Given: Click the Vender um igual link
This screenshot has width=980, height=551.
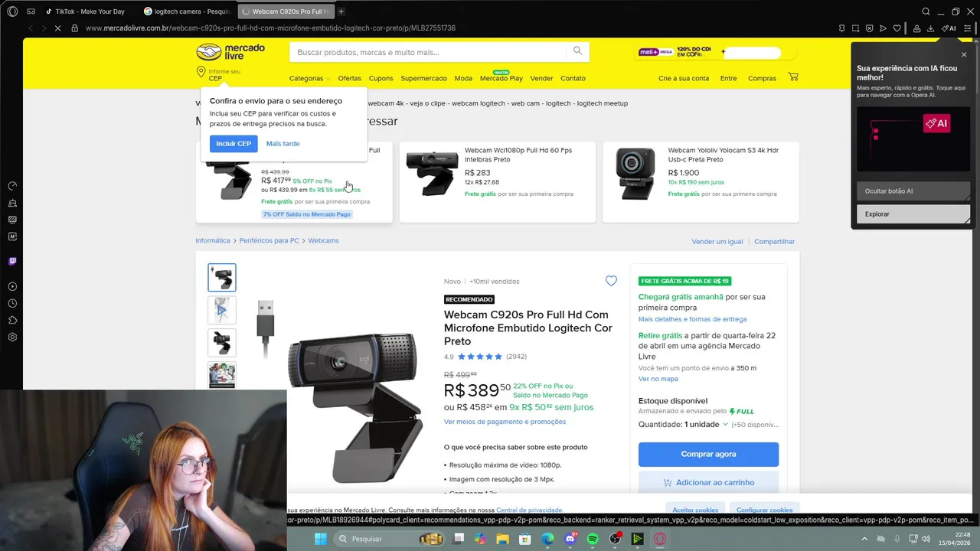Looking at the screenshot, I should (x=717, y=241).
